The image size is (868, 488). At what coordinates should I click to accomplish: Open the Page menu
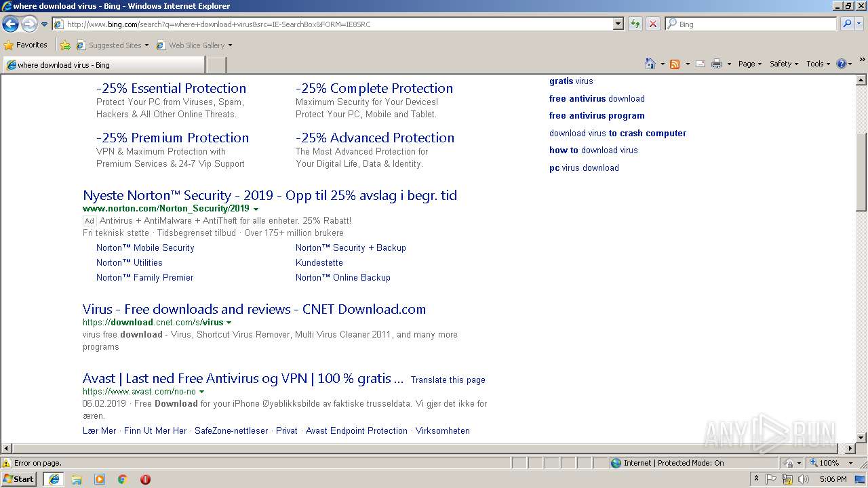coord(749,64)
